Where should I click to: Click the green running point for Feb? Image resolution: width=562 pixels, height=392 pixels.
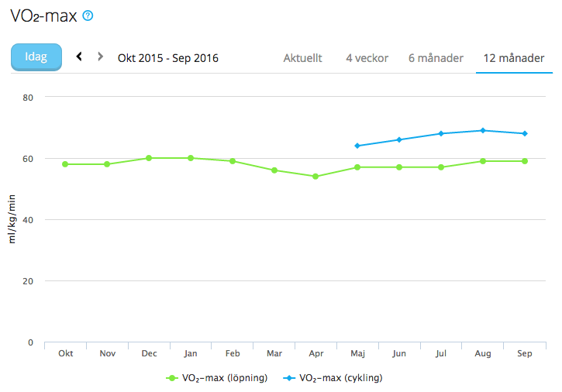[x=232, y=161]
